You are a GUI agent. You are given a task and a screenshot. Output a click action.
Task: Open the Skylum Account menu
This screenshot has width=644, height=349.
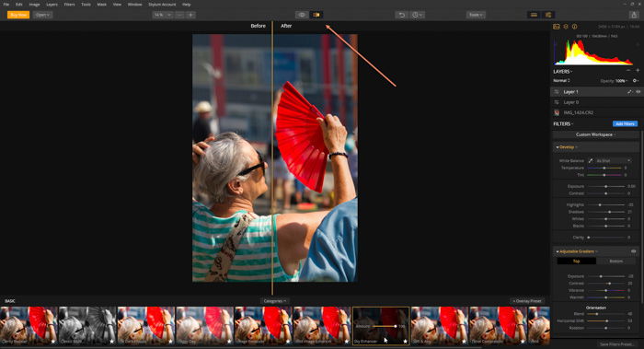(162, 4)
